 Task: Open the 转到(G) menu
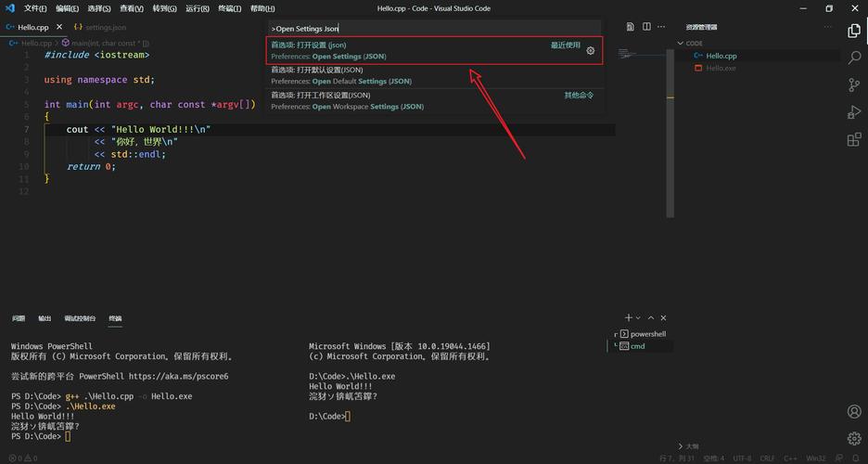164,8
